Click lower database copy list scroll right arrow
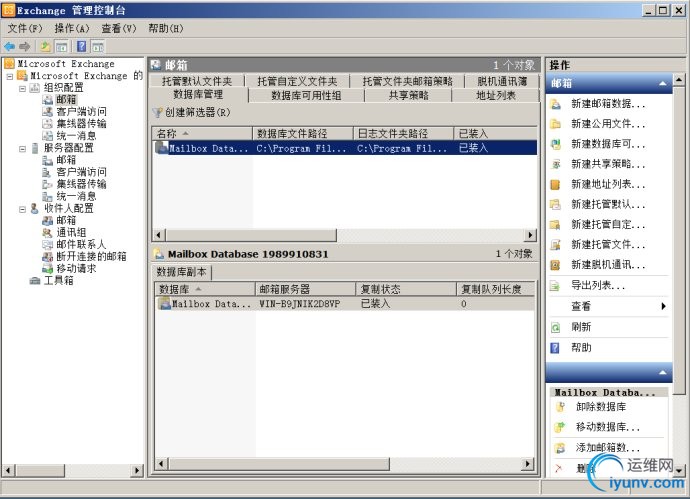 (527, 463)
